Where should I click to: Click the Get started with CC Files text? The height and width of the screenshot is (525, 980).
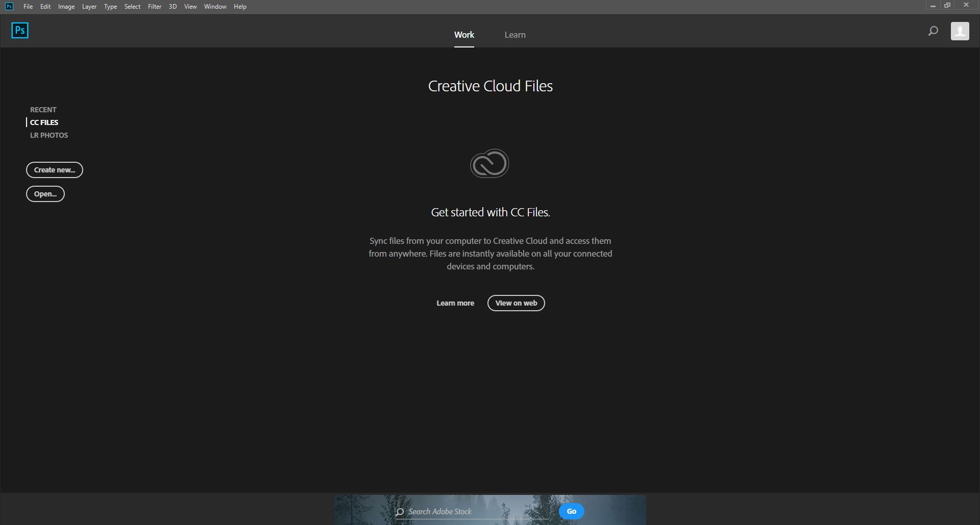(490, 212)
